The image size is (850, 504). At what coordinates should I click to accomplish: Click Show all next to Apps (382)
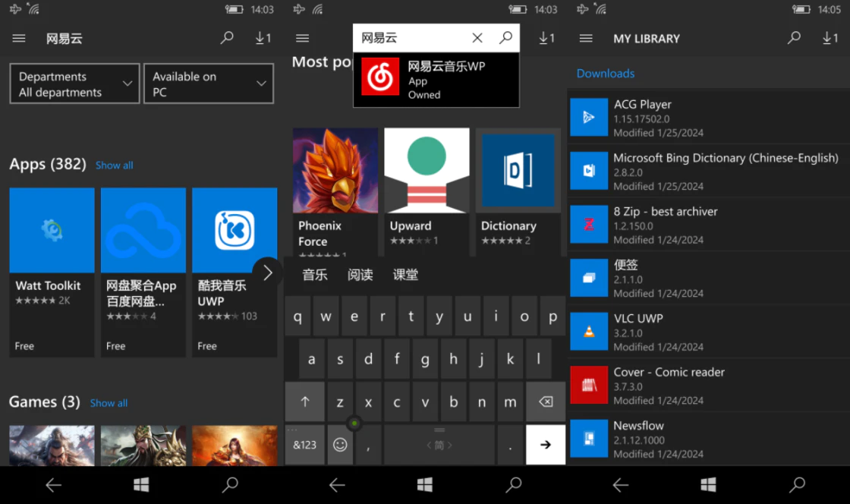click(x=114, y=165)
